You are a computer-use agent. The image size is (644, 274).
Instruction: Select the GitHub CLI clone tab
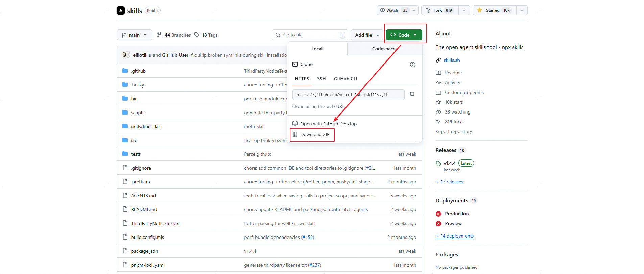point(345,79)
